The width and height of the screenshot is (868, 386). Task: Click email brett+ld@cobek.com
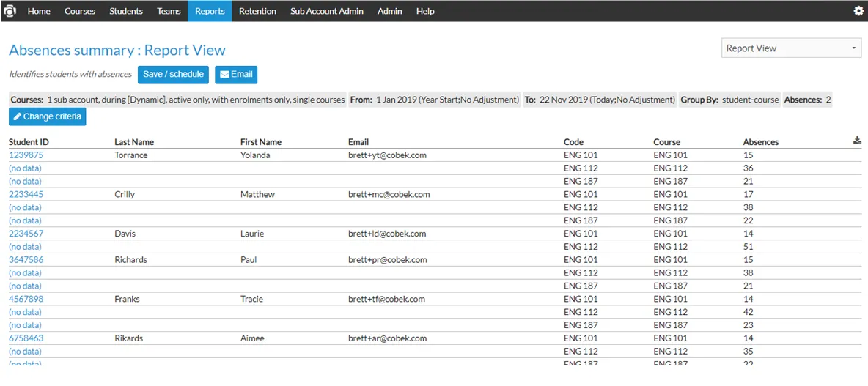click(x=387, y=234)
